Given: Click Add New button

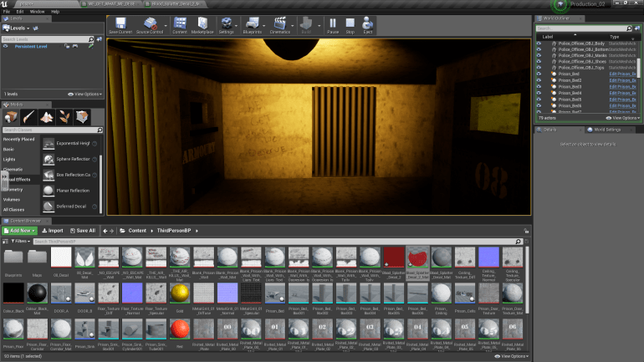Looking at the screenshot, I should pyautogui.click(x=20, y=231).
